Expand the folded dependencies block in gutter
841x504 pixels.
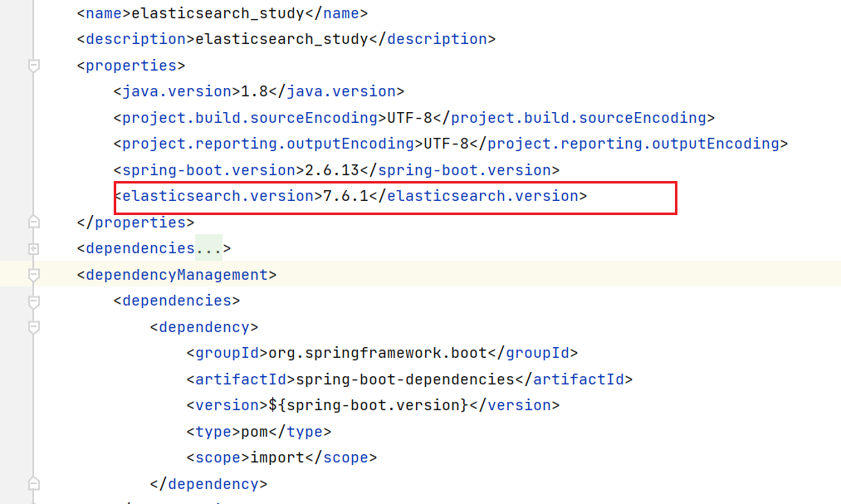33,248
